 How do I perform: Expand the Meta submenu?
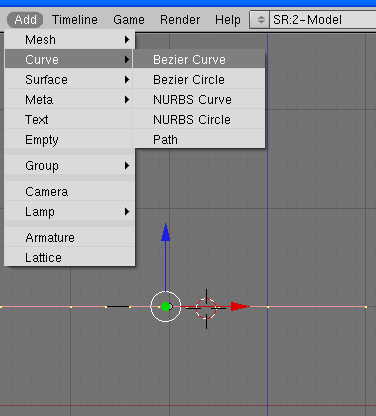coord(70,100)
